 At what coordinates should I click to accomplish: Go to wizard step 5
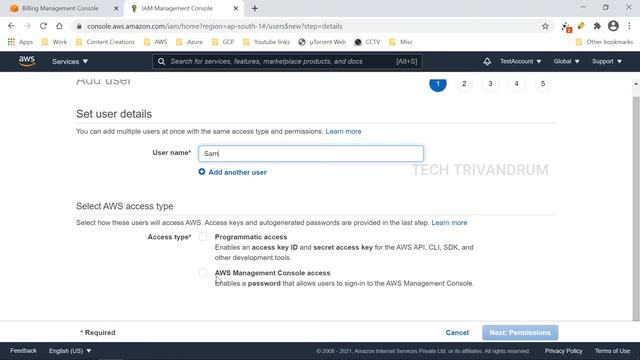(x=543, y=84)
